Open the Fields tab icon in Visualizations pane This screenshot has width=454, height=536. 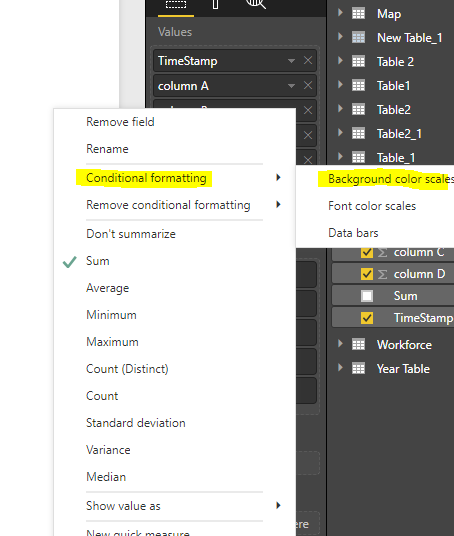[x=176, y=4]
